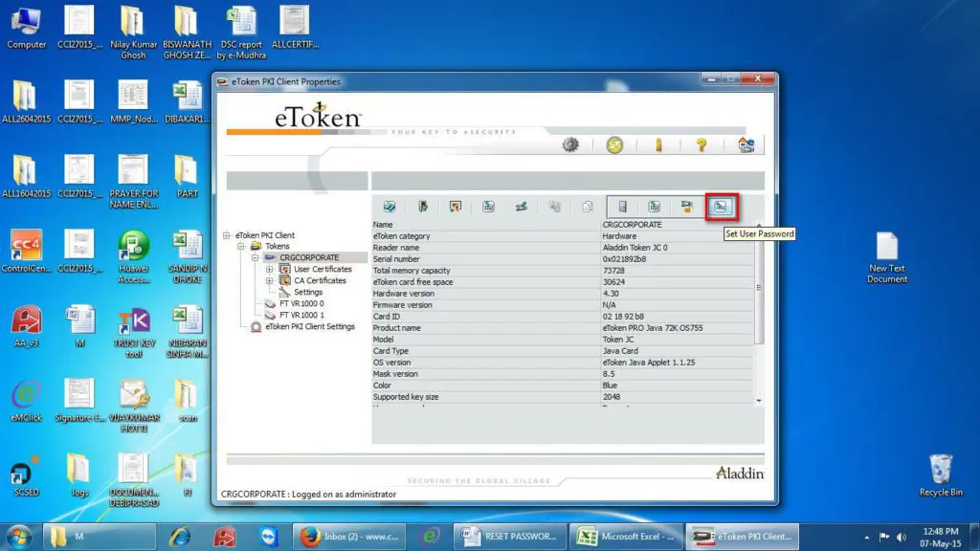
Task: Open the Windows Start menu
Action: [19, 536]
